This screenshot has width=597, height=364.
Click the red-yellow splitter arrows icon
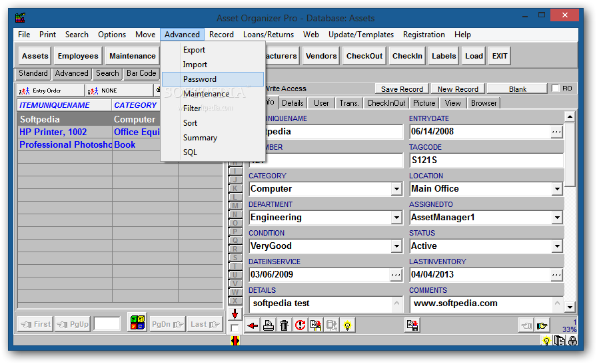pyautogui.click(x=235, y=341)
